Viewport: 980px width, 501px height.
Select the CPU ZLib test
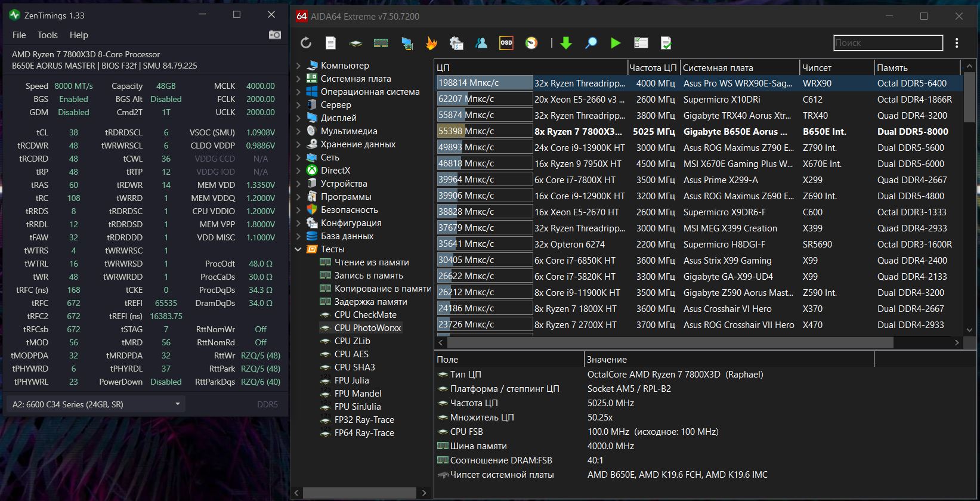pyautogui.click(x=352, y=341)
